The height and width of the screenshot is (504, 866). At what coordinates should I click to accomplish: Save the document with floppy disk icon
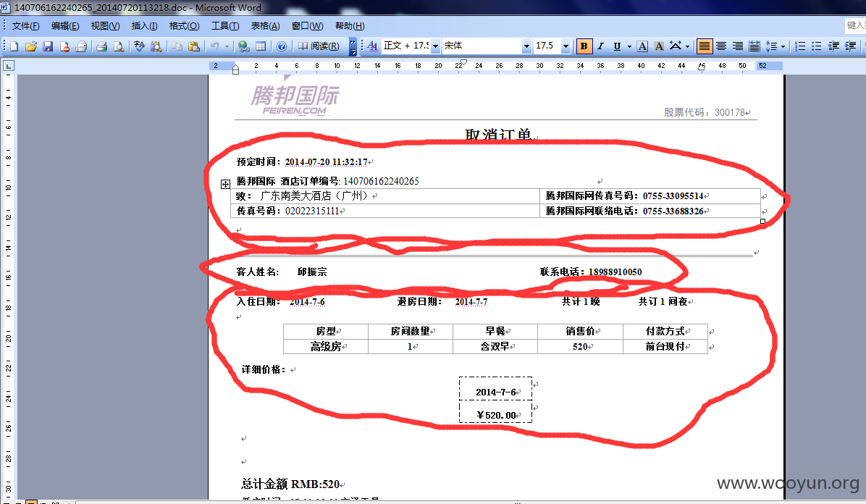(48, 46)
